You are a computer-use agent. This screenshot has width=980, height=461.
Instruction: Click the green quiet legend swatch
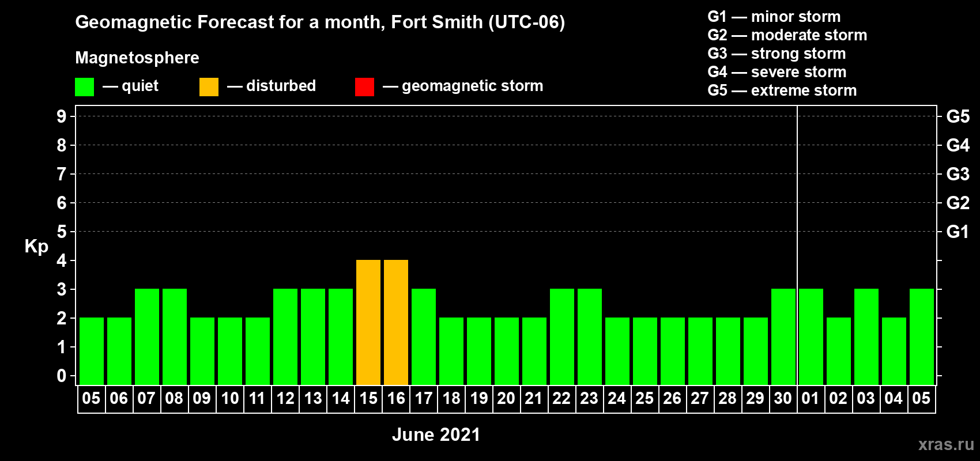[84, 87]
